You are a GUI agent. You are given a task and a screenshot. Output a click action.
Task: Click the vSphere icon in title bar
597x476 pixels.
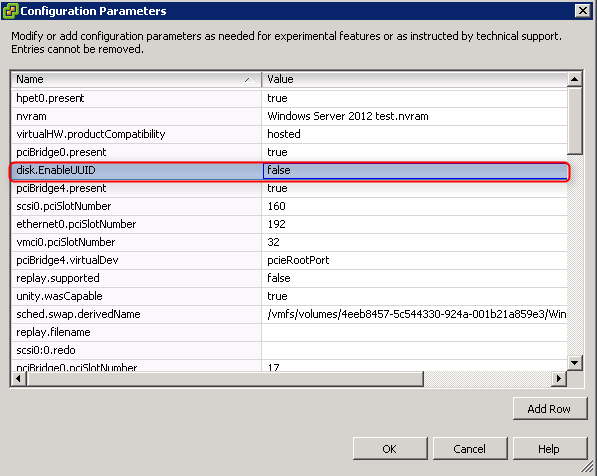(x=10, y=11)
